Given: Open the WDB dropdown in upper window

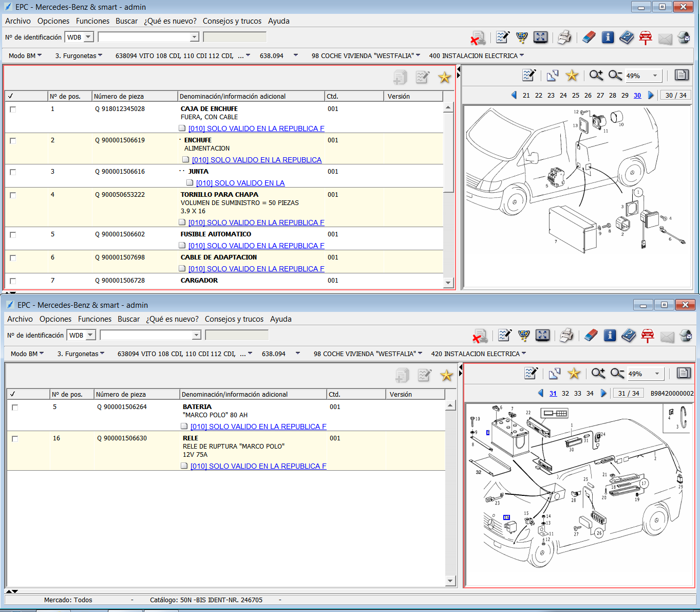Looking at the screenshot, I should [88, 37].
